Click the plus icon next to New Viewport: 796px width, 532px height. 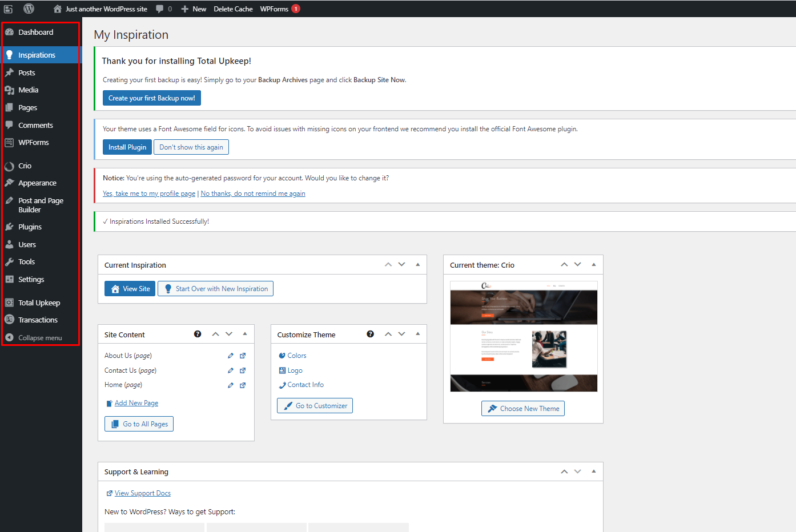coord(185,9)
